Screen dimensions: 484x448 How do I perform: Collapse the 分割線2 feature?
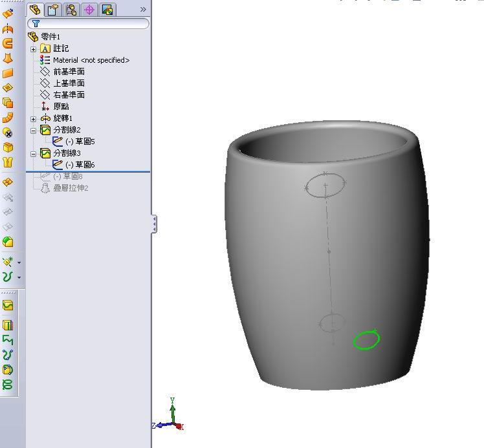(34, 131)
